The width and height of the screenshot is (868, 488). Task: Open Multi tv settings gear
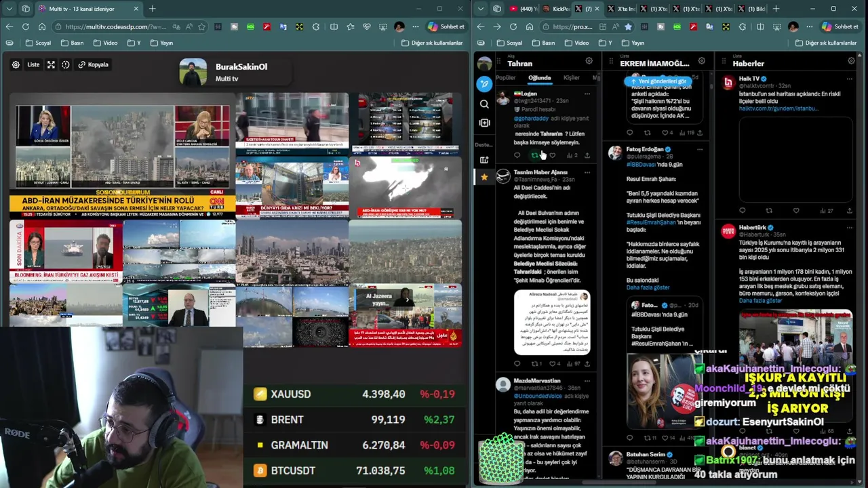pyautogui.click(x=16, y=64)
